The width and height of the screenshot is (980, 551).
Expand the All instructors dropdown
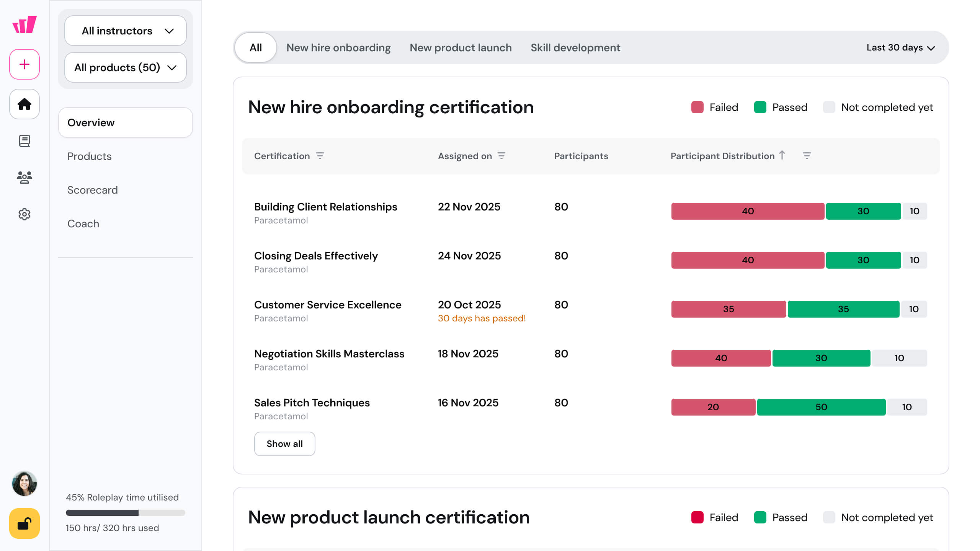point(126,31)
